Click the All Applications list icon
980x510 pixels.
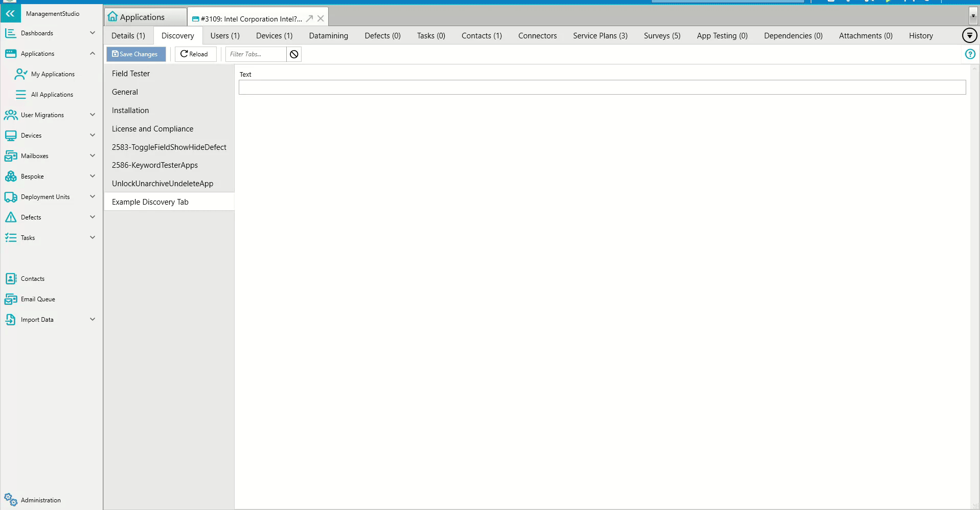click(x=21, y=95)
